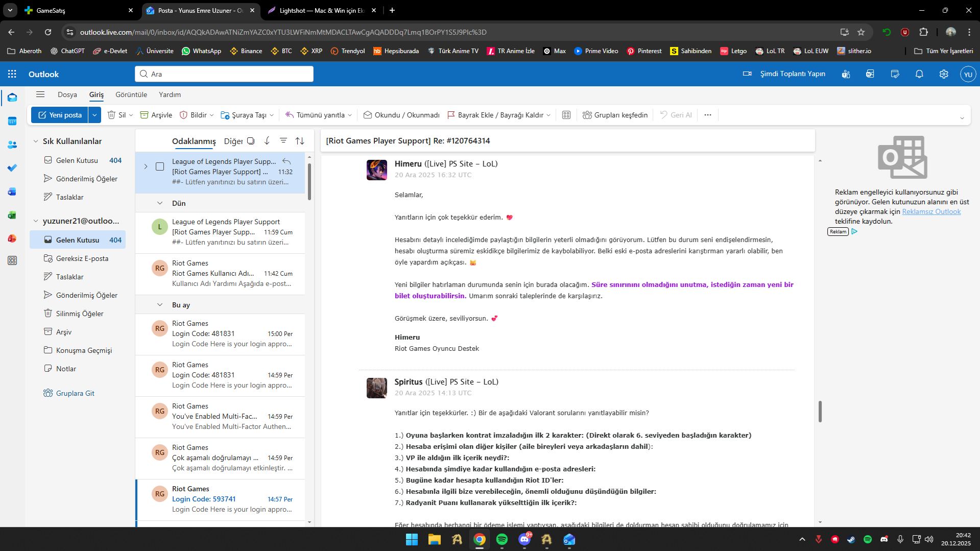The height and width of the screenshot is (551, 980).
Task: Click the Windows Start button
Action: coord(412,539)
